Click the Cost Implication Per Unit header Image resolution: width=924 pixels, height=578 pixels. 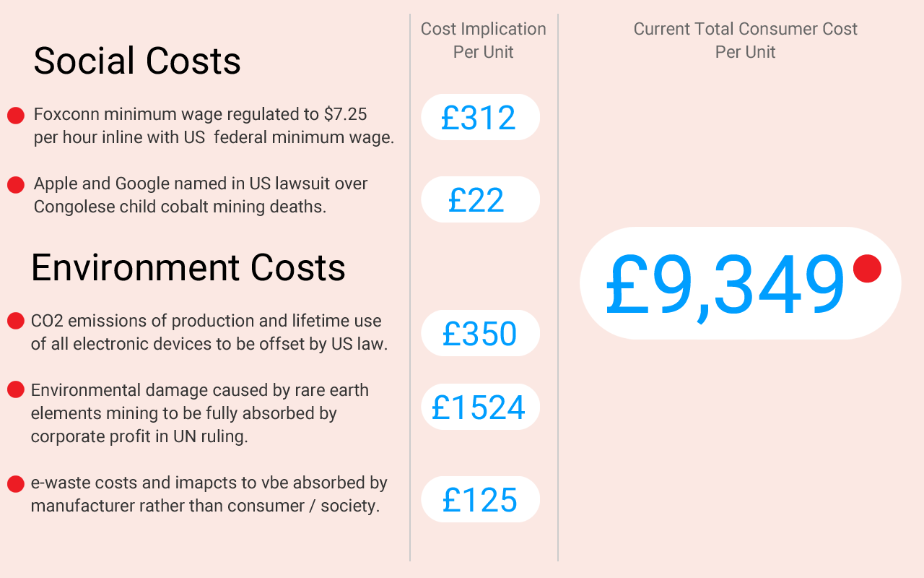click(x=484, y=40)
